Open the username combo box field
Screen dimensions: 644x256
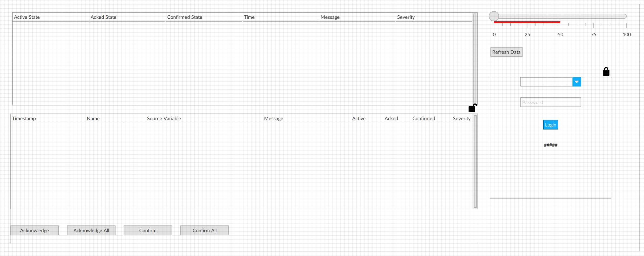pos(546,82)
